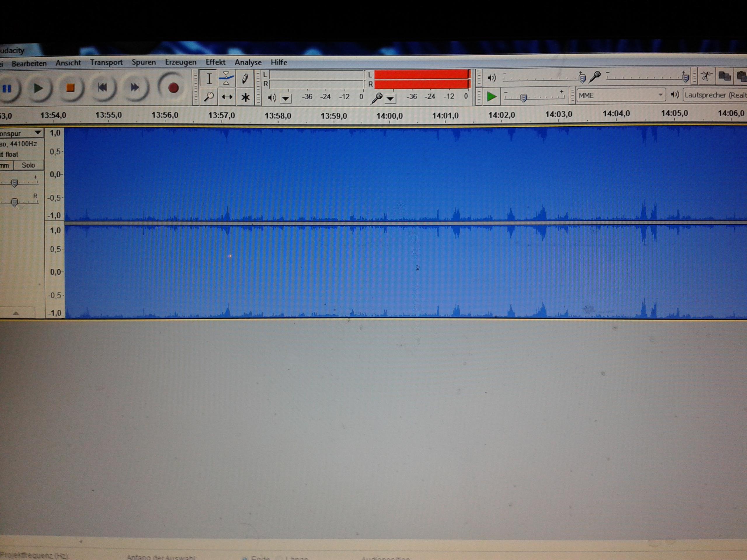747x560 pixels.
Task: Click the track gain slider handle
Action: point(14,183)
